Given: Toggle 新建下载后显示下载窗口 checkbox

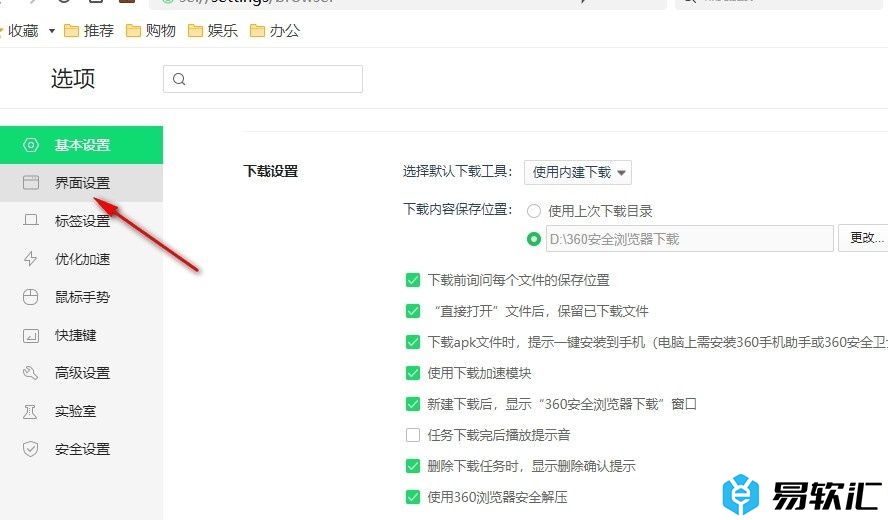Looking at the screenshot, I should click(413, 404).
